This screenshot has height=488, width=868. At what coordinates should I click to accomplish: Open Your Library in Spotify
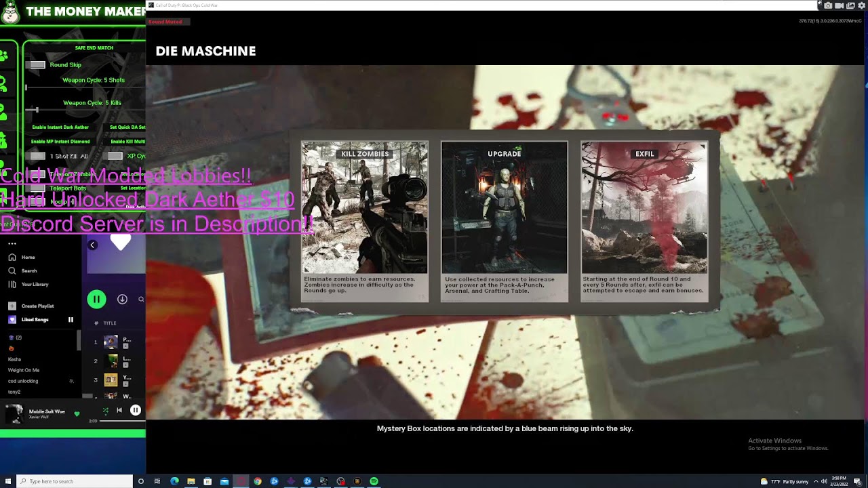(x=28, y=285)
